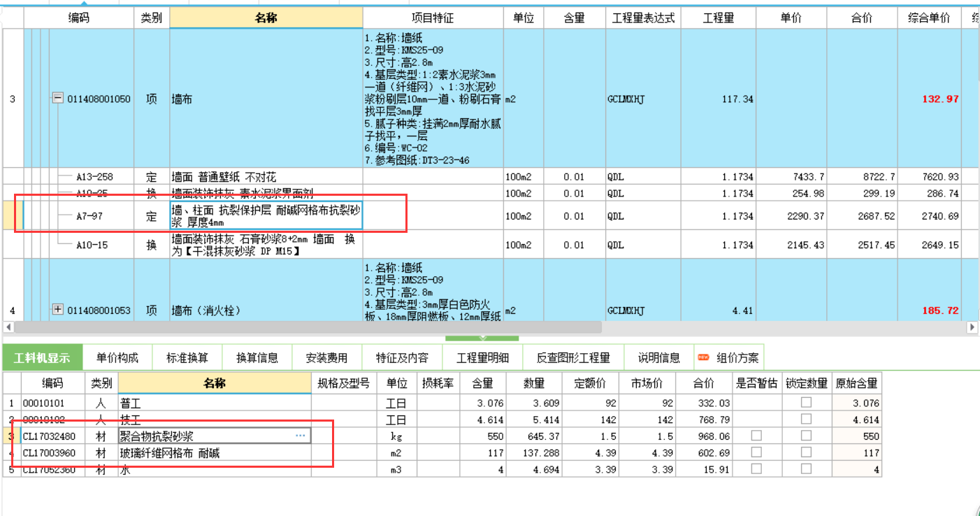The image size is (980, 516).
Task: Toggle 锁定数量 checkbox for 玻璃纤维网格布 row
Action: [807, 452]
